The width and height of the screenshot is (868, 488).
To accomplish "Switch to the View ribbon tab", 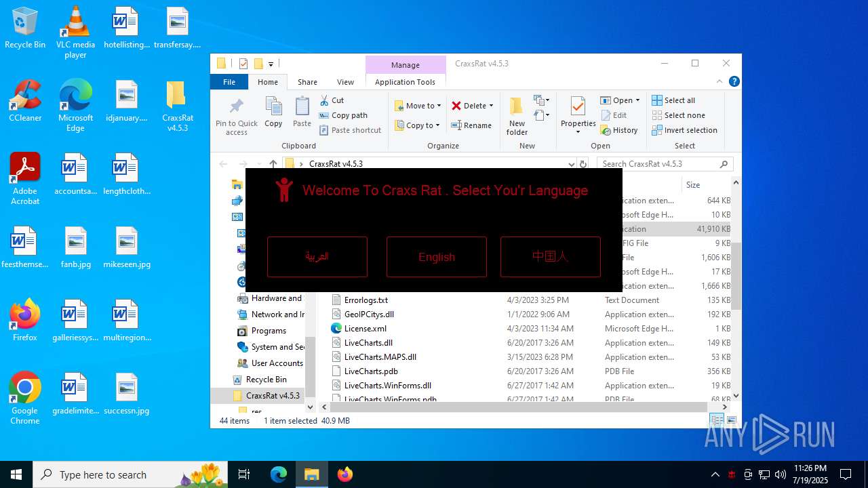I will point(345,82).
